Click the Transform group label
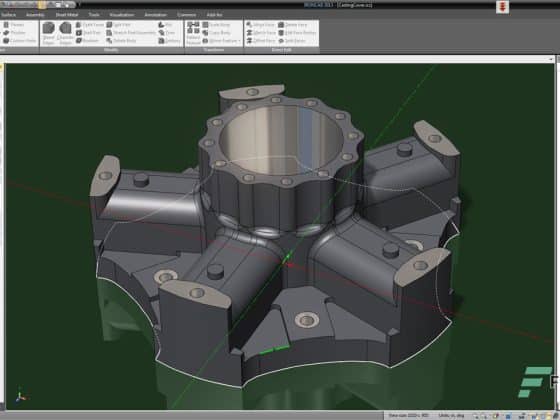The width and height of the screenshot is (560, 420). coord(214,50)
